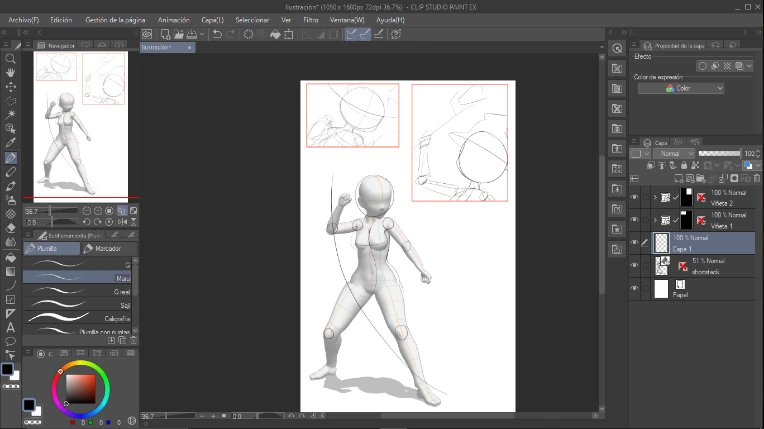Toggle visibility of the Papel layer

634,288
